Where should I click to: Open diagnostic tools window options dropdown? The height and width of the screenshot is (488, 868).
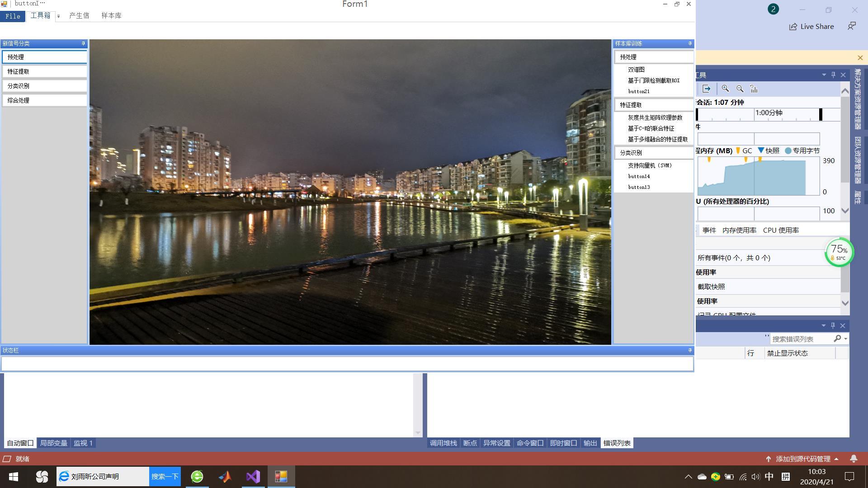(824, 75)
